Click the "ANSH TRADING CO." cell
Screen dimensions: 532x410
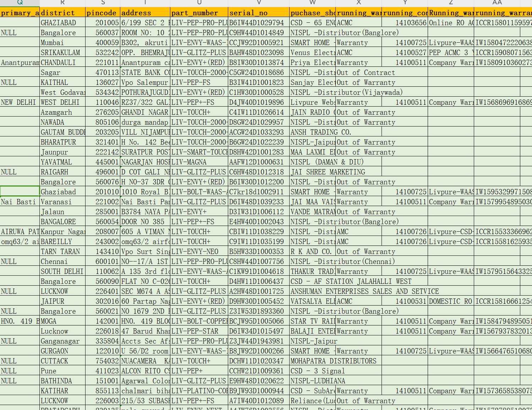(321, 132)
